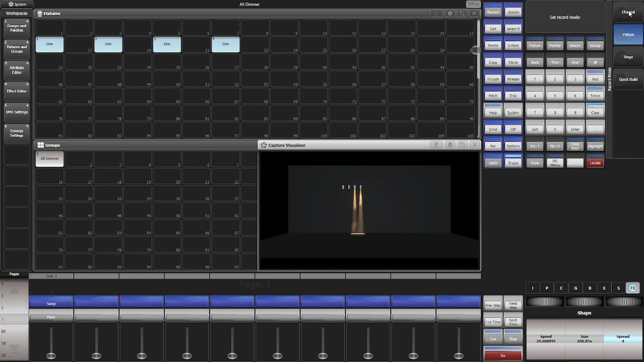This screenshot has width=644, height=362.
Task: Open Synergy Settings workspace
Action: [17, 133]
